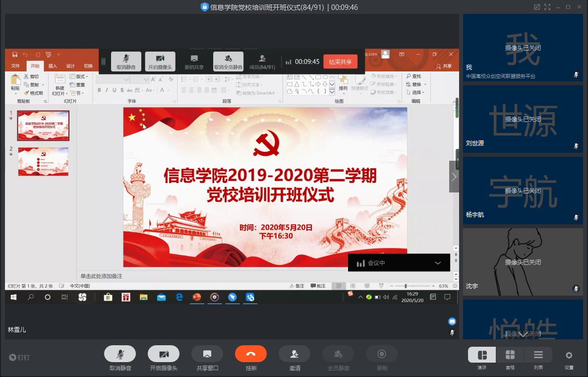Click the 录制 recording icon
Viewport: 588px width, 377px height.
click(382, 354)
